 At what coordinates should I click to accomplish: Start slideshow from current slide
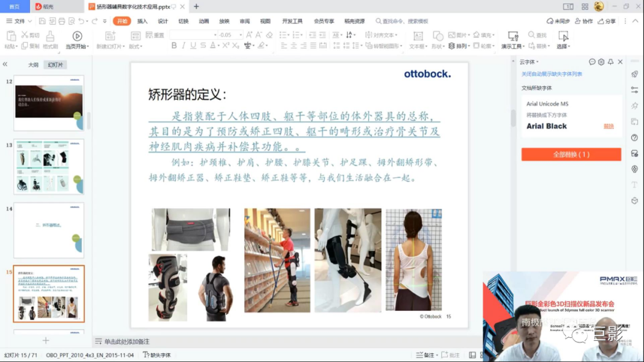77,40
